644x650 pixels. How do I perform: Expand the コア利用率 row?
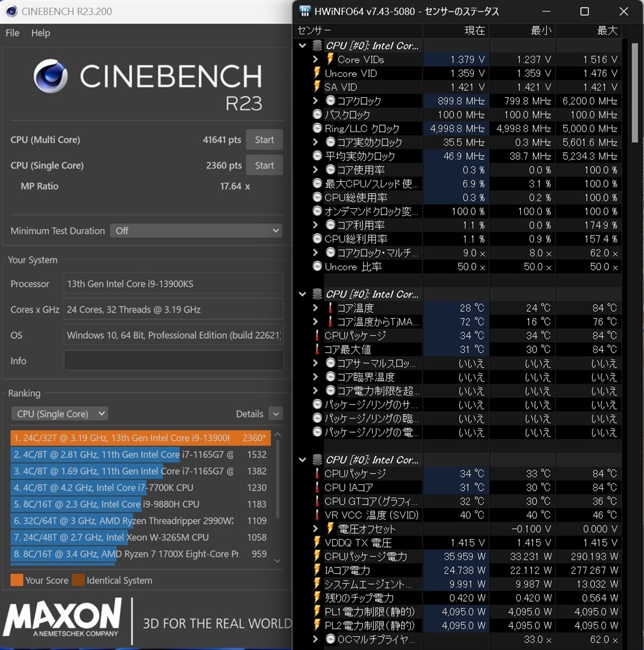pyautogui.click(x=316, y=225)
